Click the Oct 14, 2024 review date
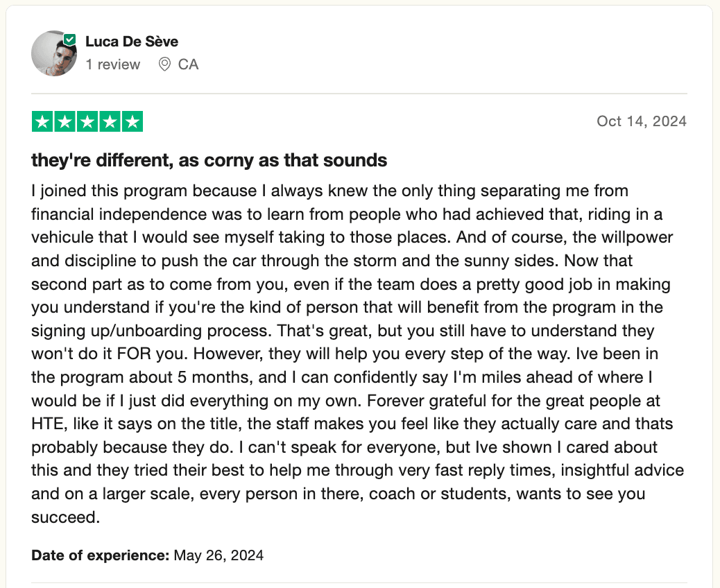This screenshot has height=588, width=720. [x=642, y=121]
